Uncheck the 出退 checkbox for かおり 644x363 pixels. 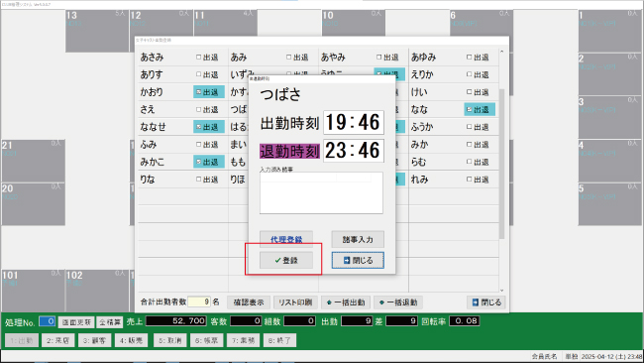199,92
